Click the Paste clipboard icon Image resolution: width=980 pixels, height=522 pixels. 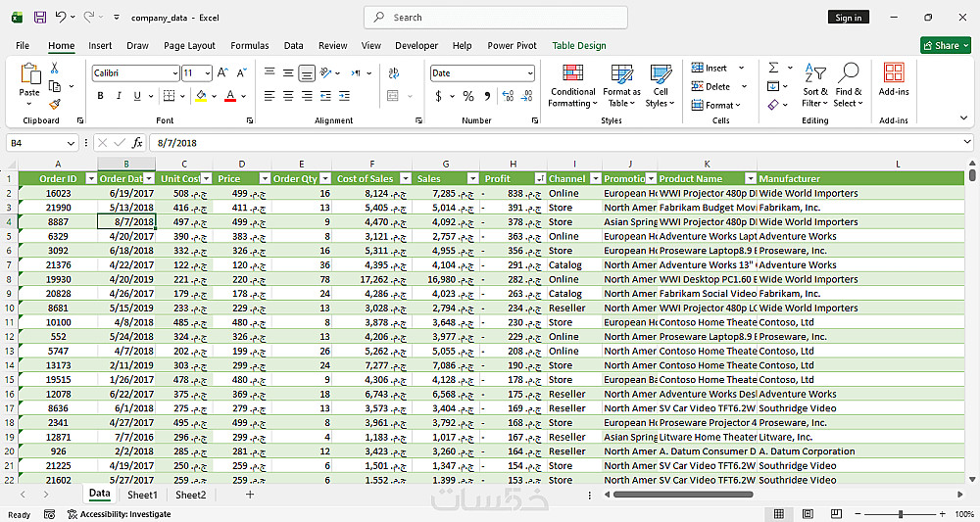coord(29,75)
